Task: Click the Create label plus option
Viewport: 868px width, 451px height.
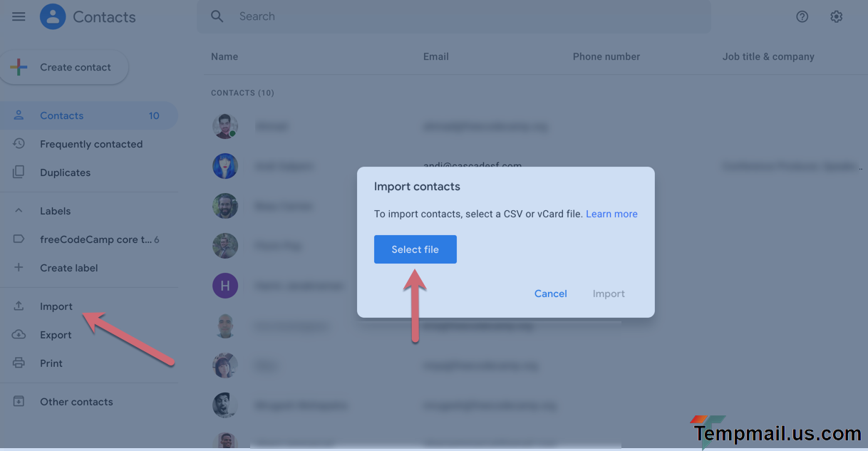Action: point(68,268)
